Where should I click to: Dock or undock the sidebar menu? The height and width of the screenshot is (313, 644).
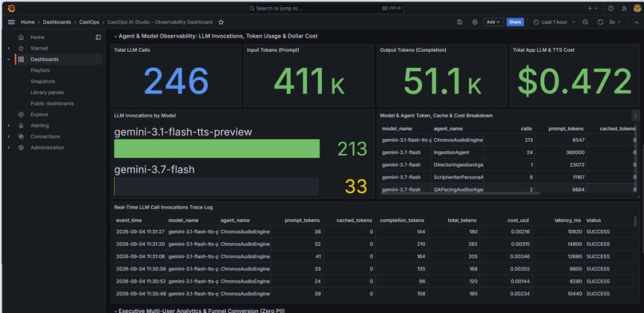[x=98, y=38]
